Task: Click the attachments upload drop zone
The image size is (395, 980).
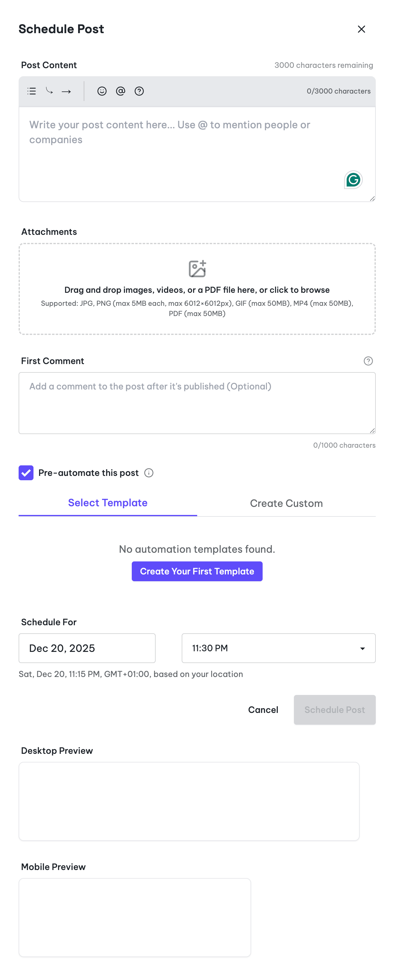Action: coord(197,289)
